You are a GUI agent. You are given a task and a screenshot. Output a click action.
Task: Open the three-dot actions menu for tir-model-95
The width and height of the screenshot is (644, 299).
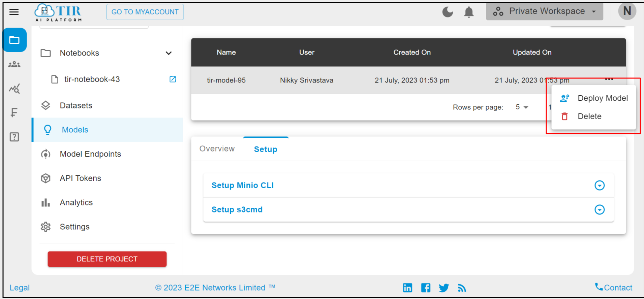[x=609, y=79]
